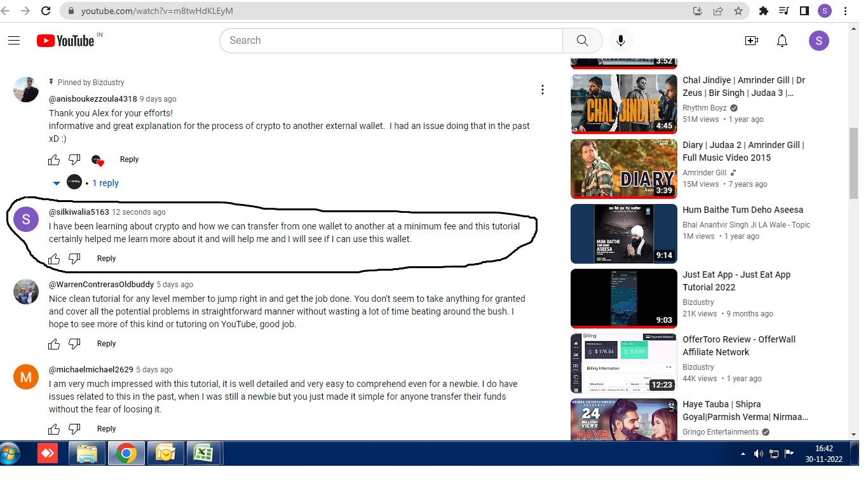868x488 pixels.
Task: Open the Excel app from the taskbar
Action: 203,454
